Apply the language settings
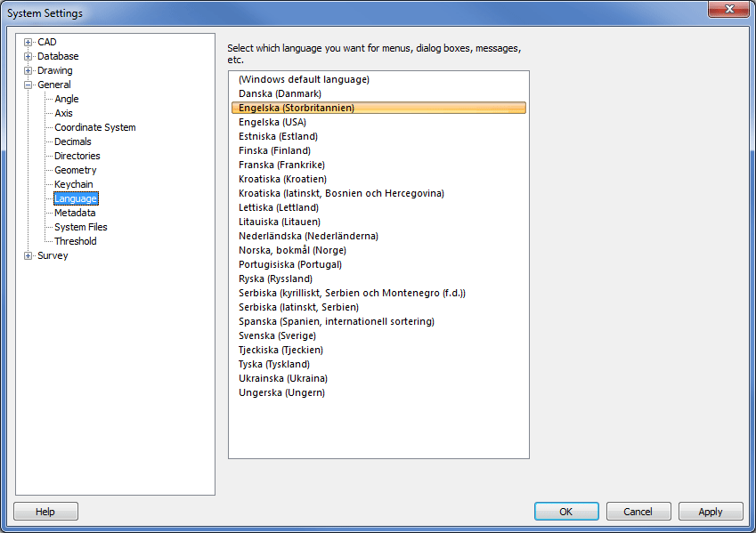This screenshot has height=533, width=756. (x=711, y=512)
